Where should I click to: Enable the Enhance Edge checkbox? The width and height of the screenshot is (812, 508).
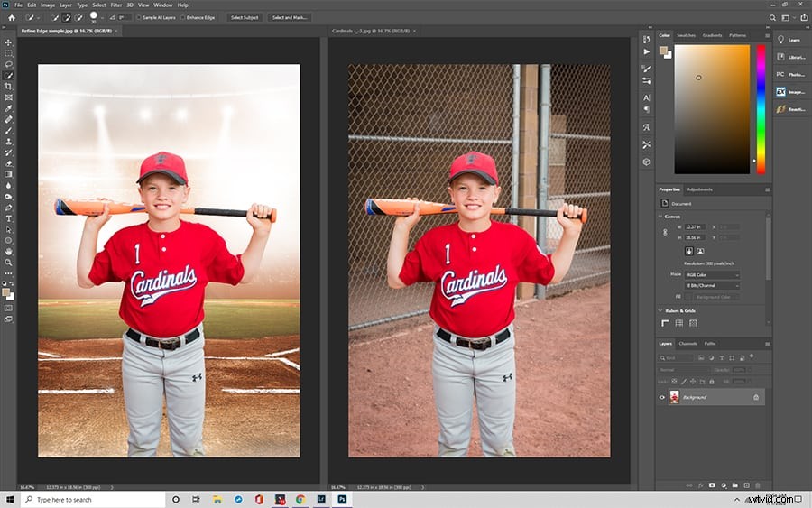coord(183,18)
